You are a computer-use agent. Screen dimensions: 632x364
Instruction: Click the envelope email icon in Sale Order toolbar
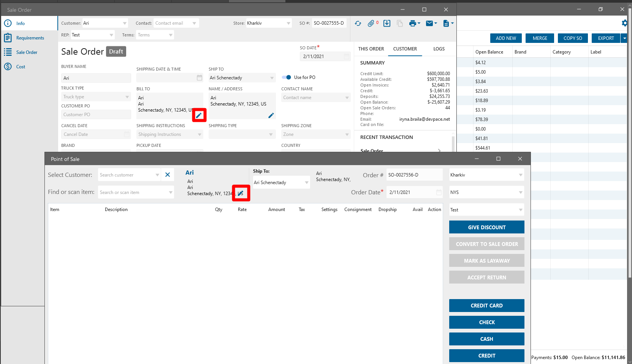coord(429,24)
